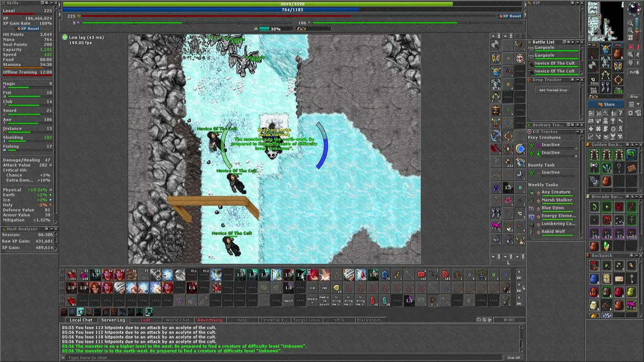Switch to Local Chat tab

[x=81, y=320]
